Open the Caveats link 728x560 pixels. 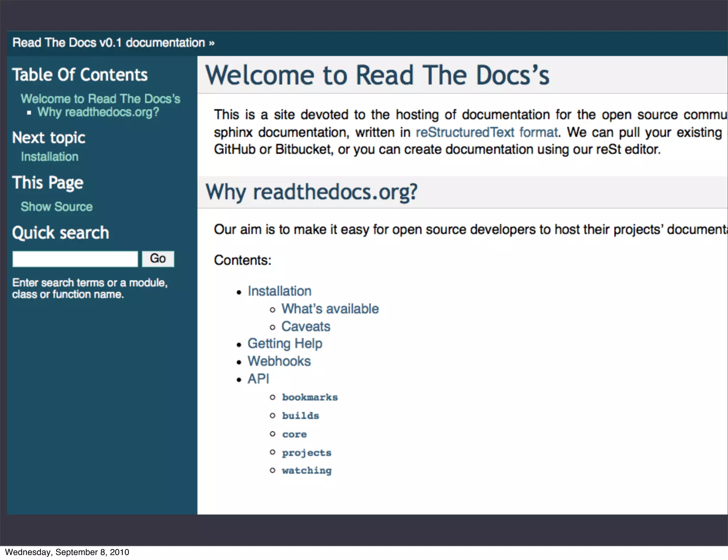pos(306,327)
